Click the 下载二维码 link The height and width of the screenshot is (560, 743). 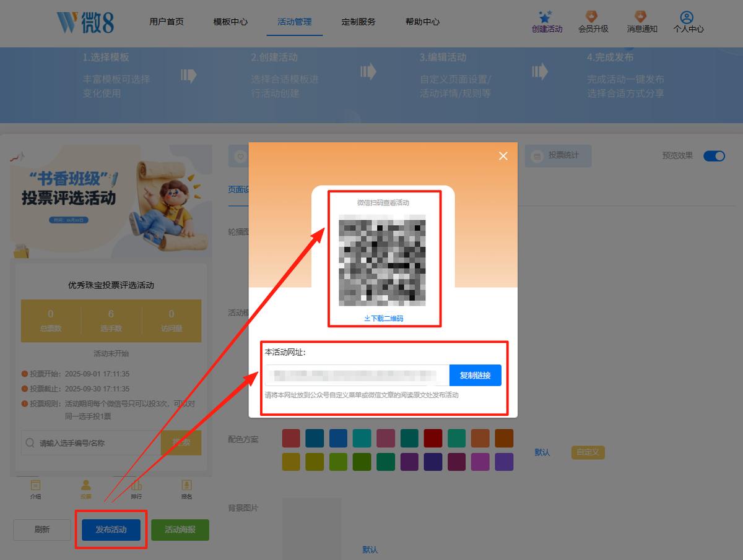coord(384,318)
